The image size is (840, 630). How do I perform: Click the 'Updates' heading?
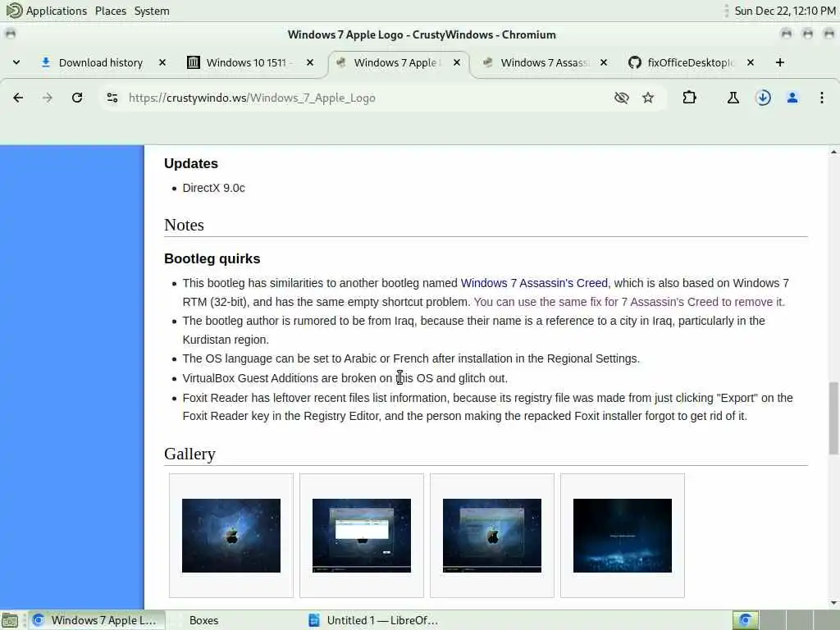point(190,163)
